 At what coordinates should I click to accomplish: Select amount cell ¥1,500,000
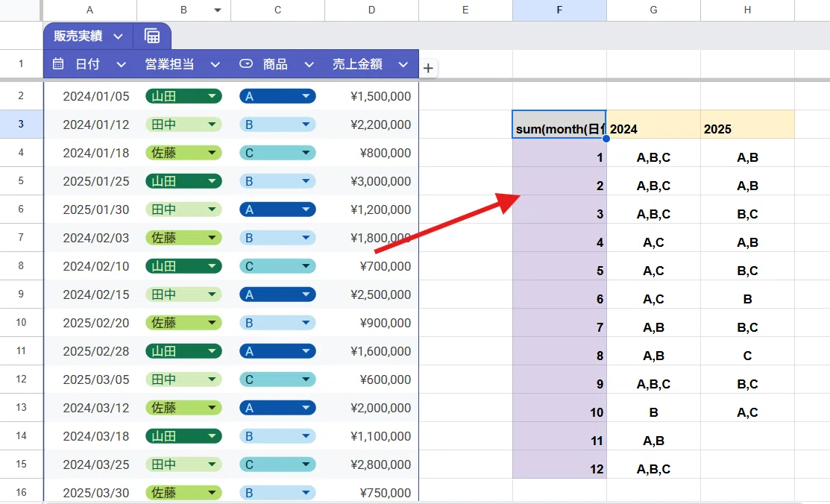point(371,96)
